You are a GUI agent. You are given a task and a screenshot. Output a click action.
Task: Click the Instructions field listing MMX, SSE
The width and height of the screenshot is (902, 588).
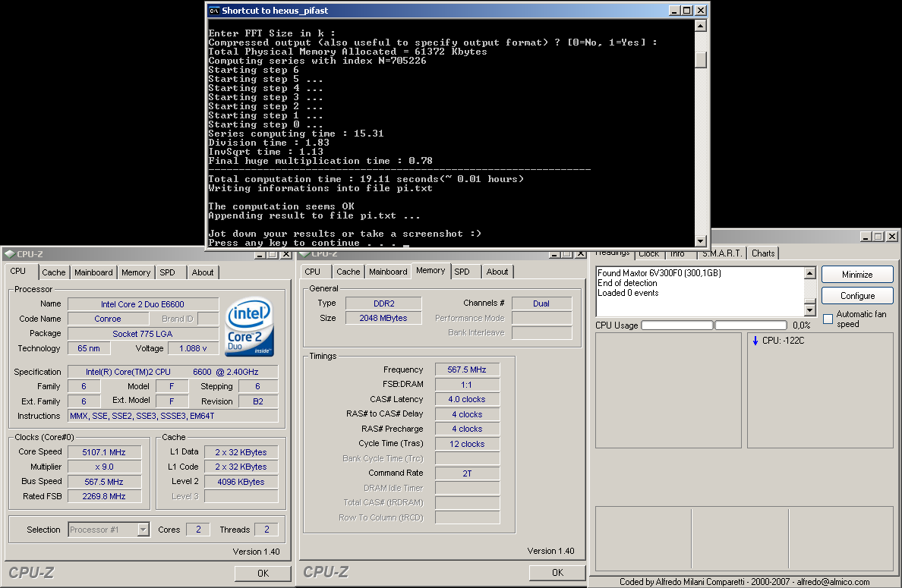172,416
